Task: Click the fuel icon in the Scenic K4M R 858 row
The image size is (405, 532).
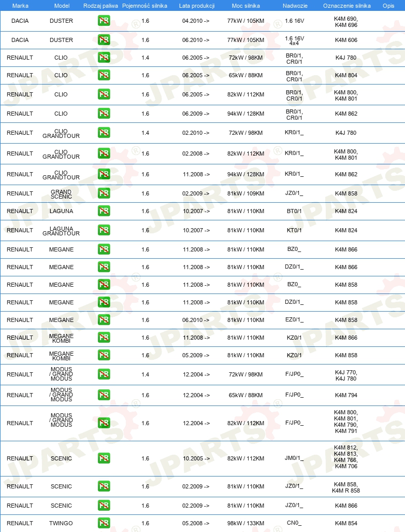Action: point(104,486)
